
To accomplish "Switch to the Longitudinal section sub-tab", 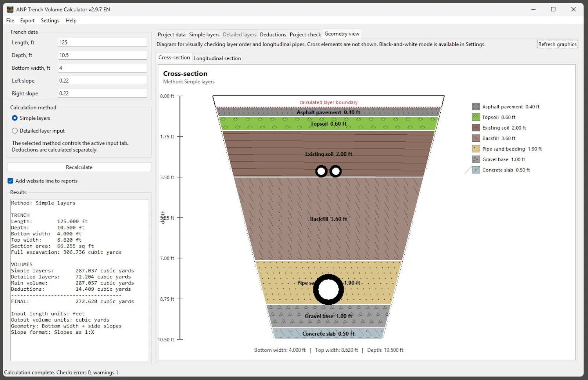I will [x=217, y=58].
